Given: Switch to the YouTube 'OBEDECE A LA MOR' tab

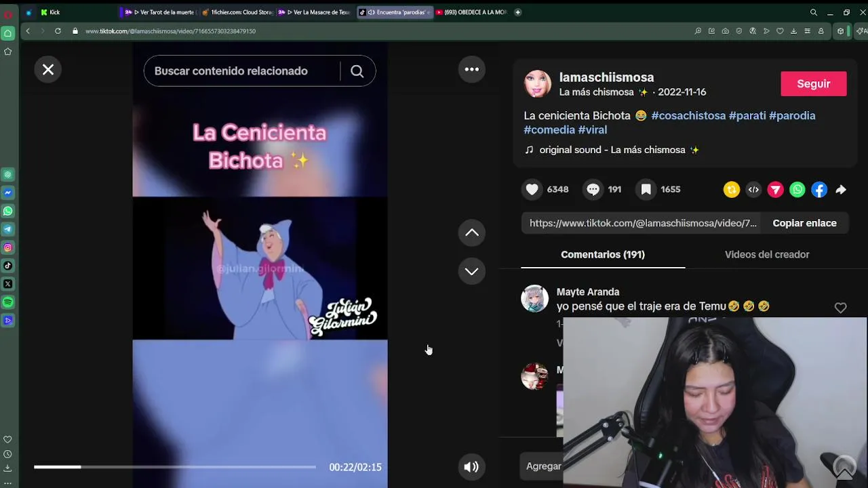Looking at the screenshot, I should pos(471,12).
